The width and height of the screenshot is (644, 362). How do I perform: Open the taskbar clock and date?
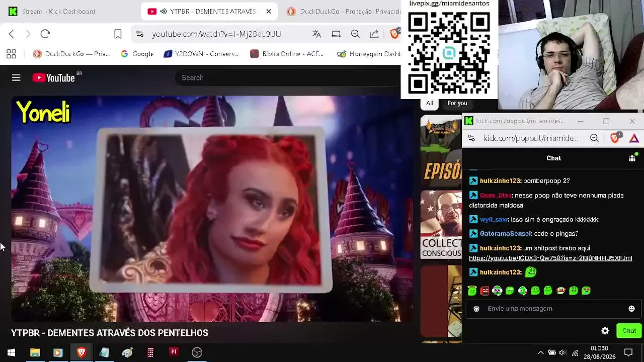click(x=599, y=352)
